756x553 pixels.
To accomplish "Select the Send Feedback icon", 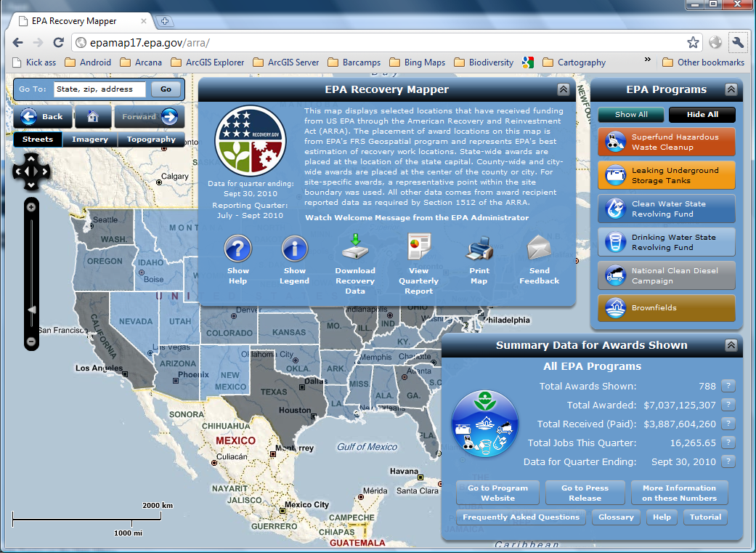I will (x=539, y=249).
